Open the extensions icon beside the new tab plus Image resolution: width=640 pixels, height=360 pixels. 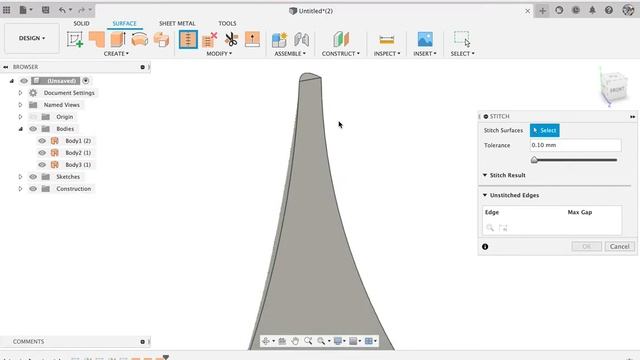559,10
